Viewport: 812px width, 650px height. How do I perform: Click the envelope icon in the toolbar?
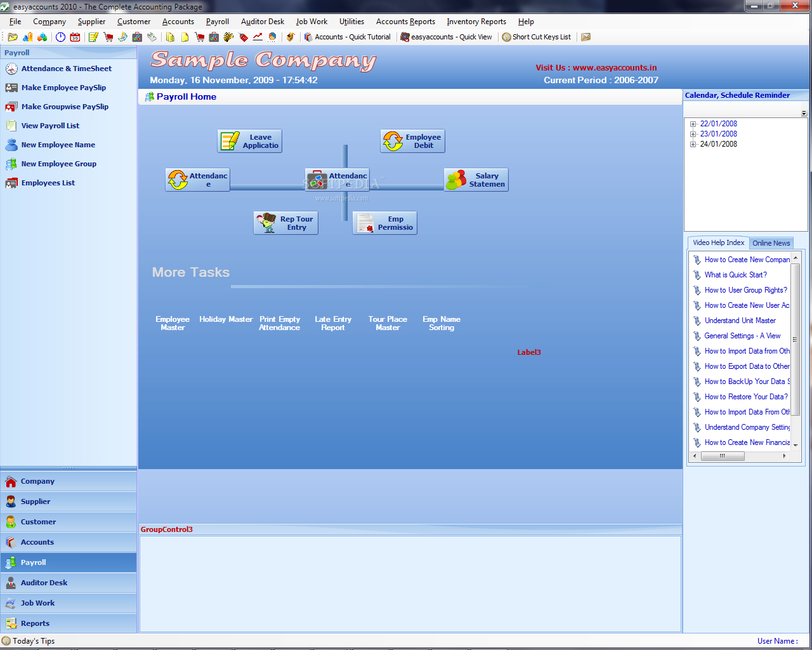[586, 37]
